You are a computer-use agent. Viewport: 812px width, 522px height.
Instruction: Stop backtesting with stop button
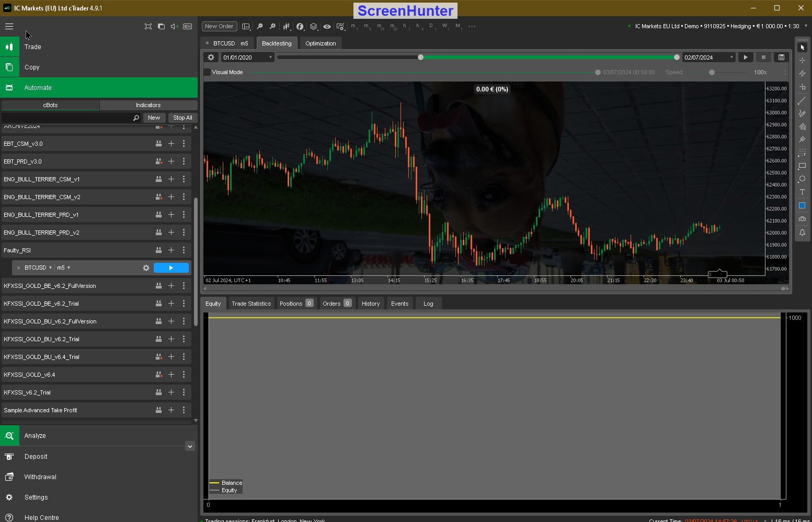click(x=763, y=57)
